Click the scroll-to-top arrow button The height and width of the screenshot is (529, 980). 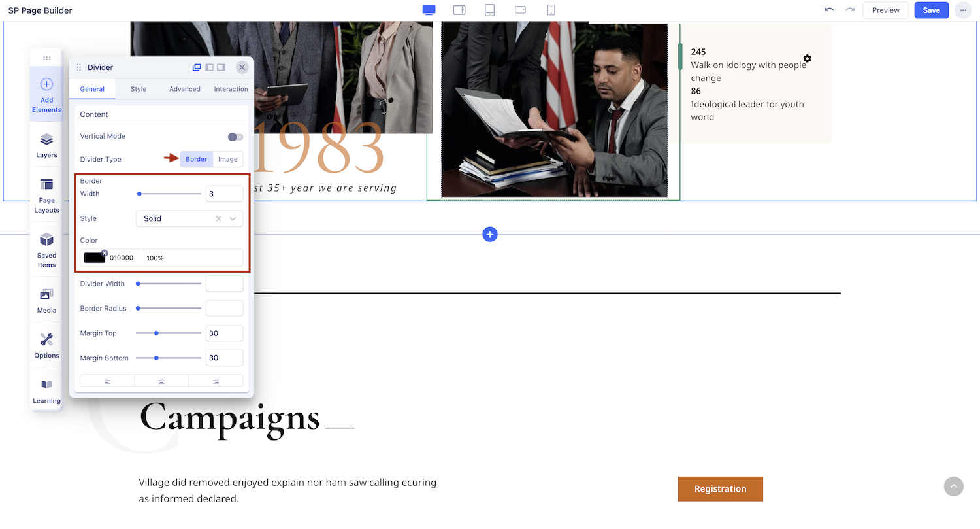click(x=954, y=486)
